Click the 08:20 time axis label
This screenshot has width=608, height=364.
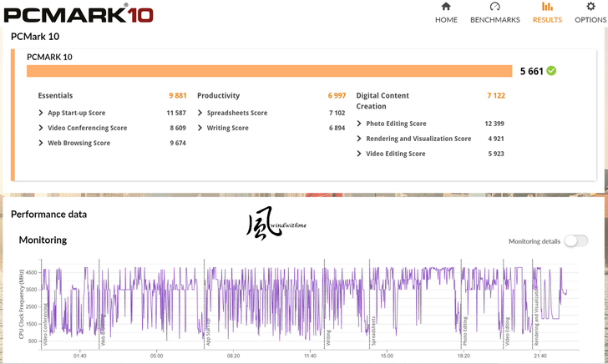coord(234,356)
